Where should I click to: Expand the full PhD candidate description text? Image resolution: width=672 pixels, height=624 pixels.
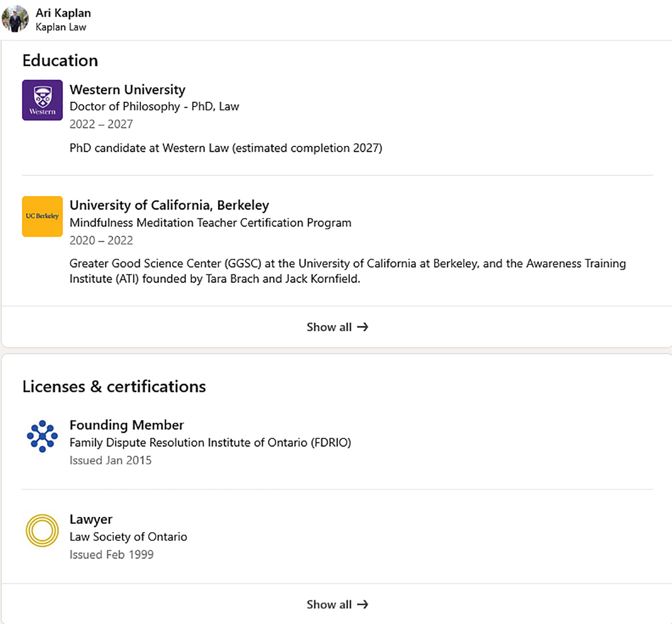point(226,148)
